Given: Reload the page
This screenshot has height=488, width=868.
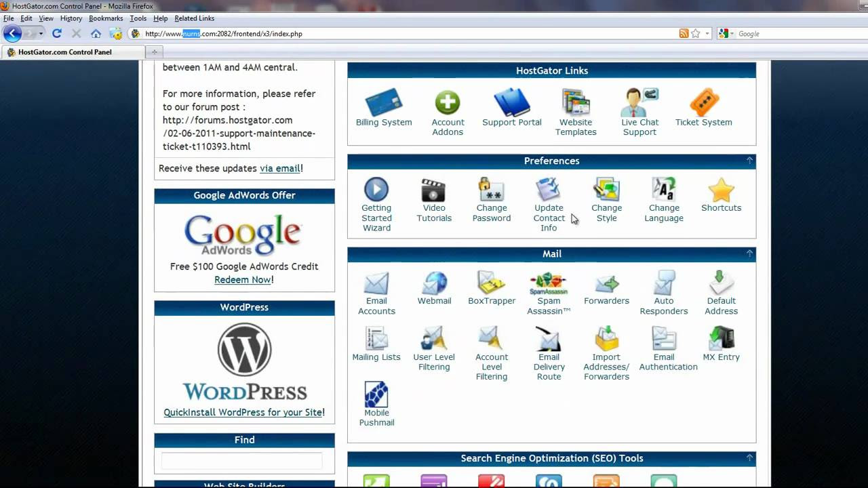Looking at the screenshot, I should pyautogui.click(x=57, y=33).
